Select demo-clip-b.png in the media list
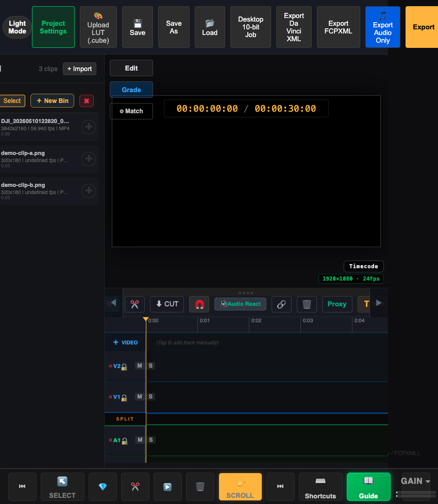The image size is (438, 504). [23, 185]
